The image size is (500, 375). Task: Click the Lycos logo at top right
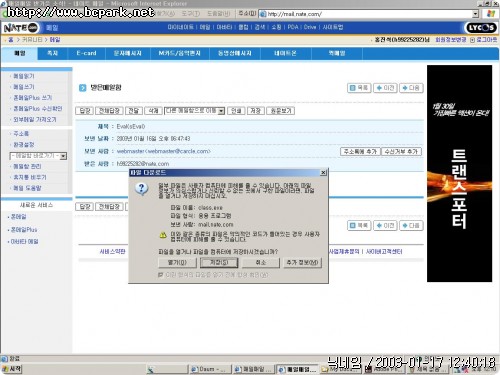pyautogui.click(x=481, y=28)
